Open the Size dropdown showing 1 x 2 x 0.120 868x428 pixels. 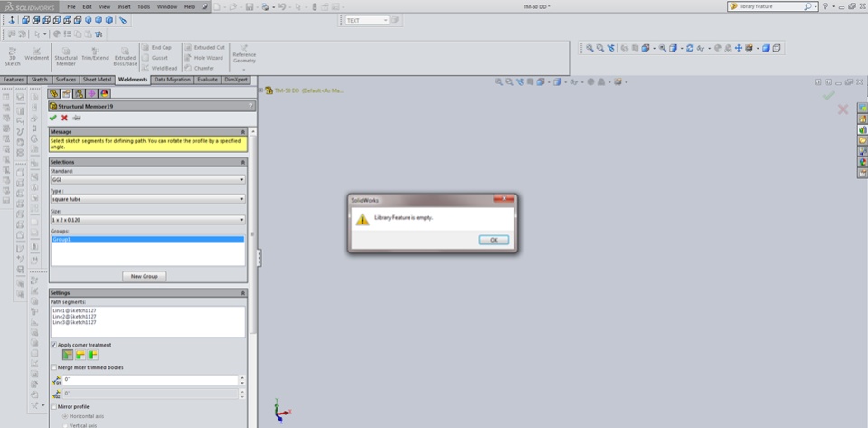tap(147, 220)
